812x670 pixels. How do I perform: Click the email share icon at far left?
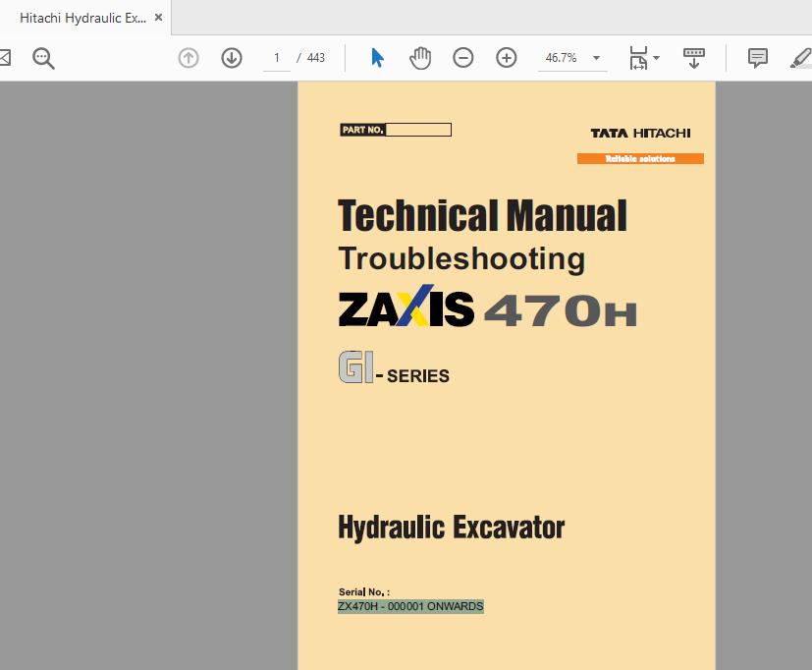[6, 57]
